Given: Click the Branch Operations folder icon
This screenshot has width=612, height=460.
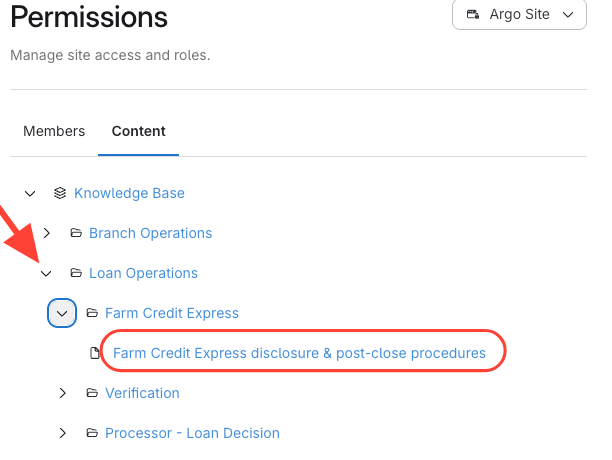Looking at the screenshot, I should 75,233.
